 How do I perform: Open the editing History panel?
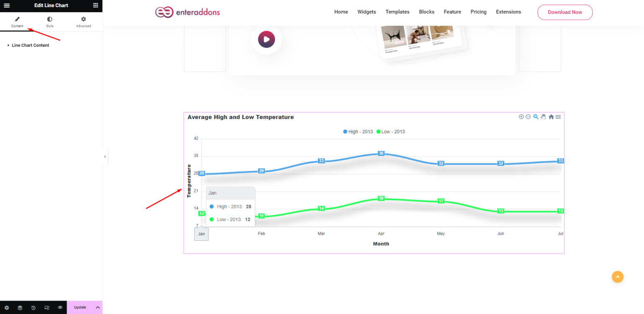[33, 307]
